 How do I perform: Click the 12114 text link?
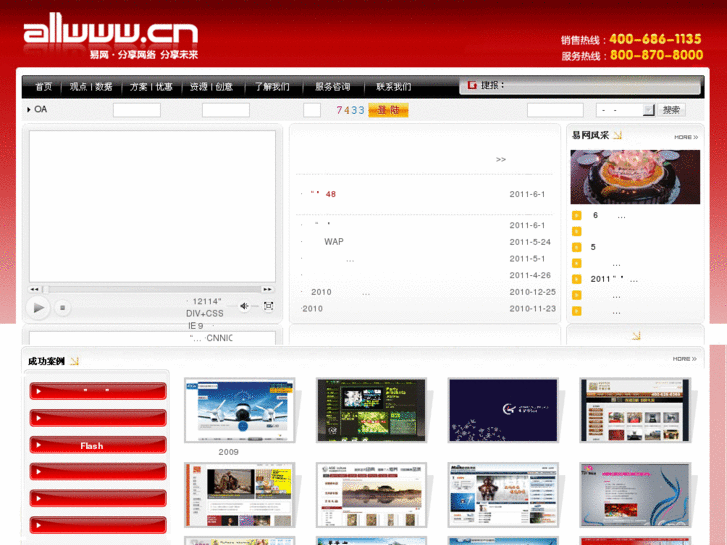tap(207, 301)
